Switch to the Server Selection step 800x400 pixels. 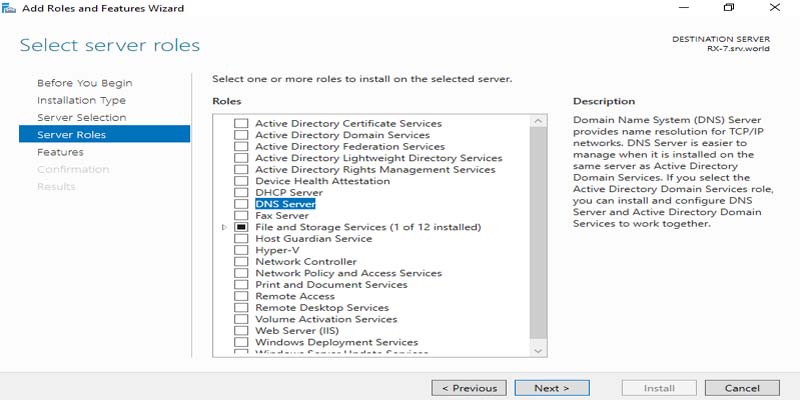click(x=82, y=117)
